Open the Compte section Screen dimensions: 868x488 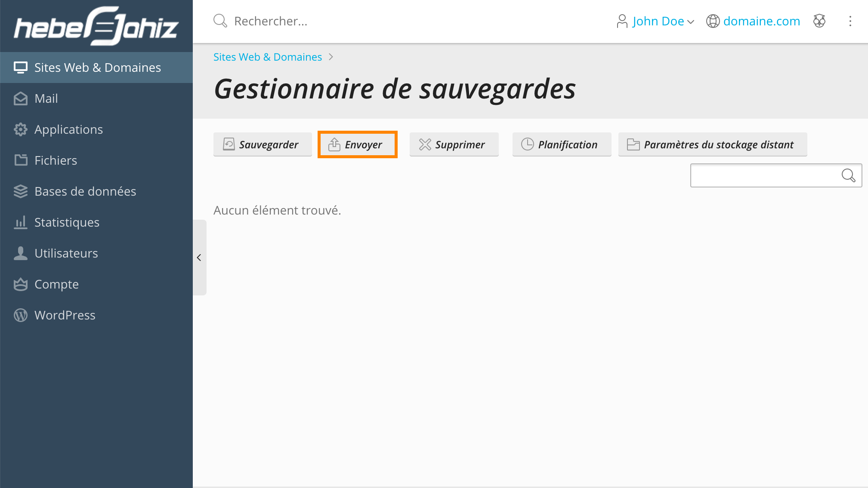(96, 284)
